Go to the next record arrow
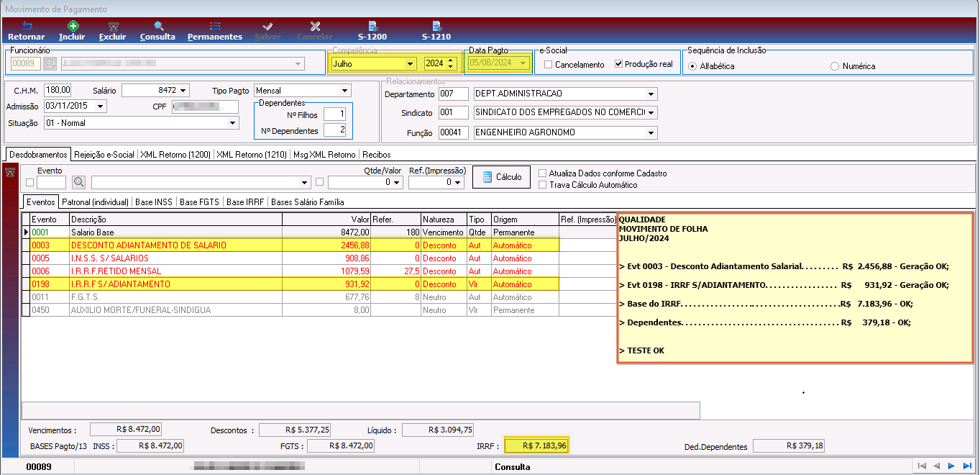 pos(951,466)
